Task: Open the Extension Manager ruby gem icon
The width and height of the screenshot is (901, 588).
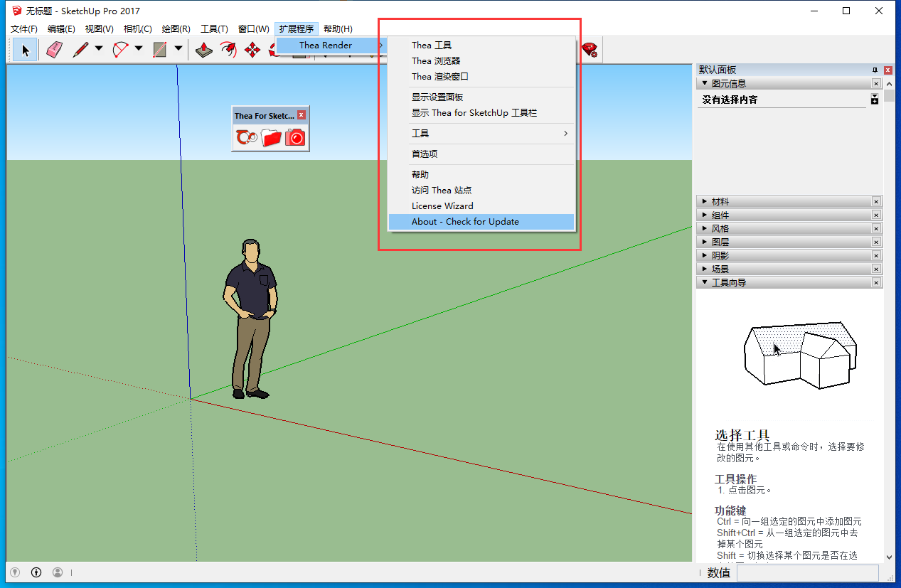Action: coord(590,50)
